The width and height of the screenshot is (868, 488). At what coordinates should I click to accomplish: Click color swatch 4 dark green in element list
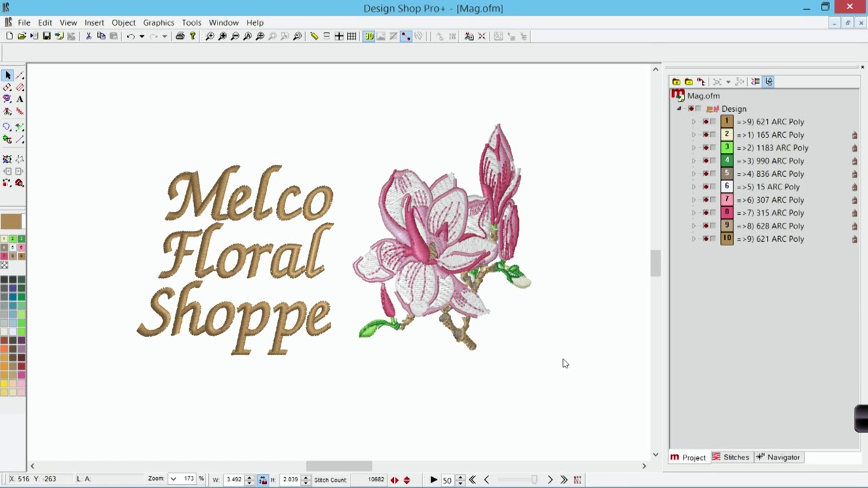click(726, 161)
